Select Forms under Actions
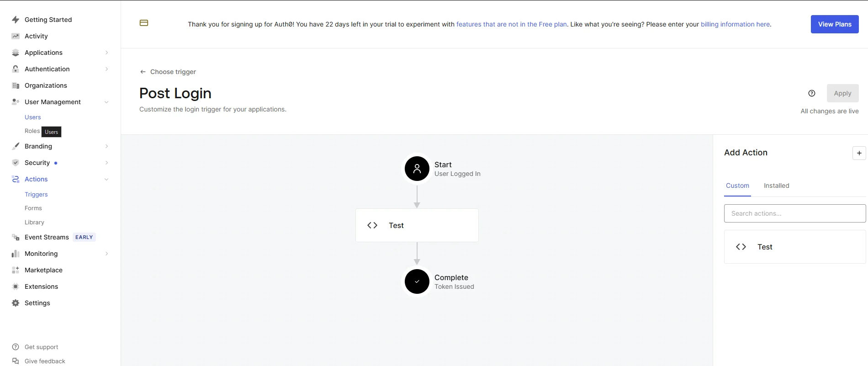 tap(33, 208)
